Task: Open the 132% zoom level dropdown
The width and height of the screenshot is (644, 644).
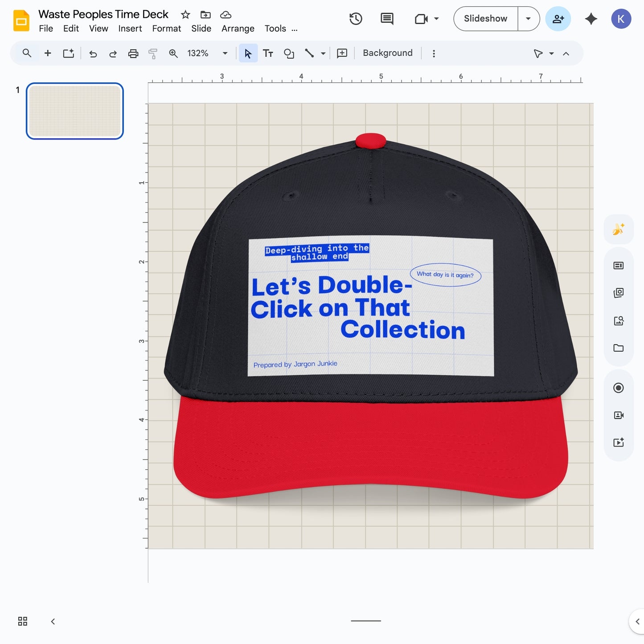Action: 207,53
